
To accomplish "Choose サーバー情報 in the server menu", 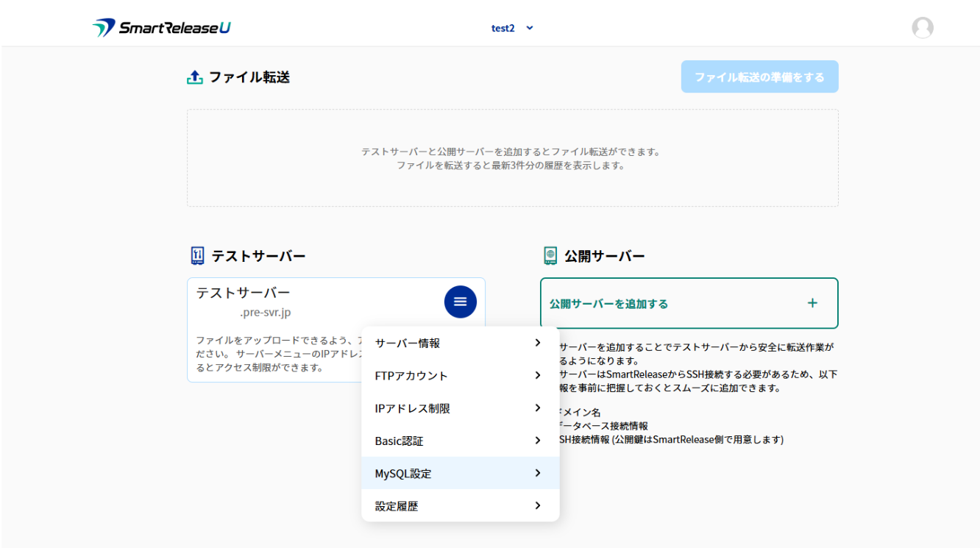I will point(407,344).
